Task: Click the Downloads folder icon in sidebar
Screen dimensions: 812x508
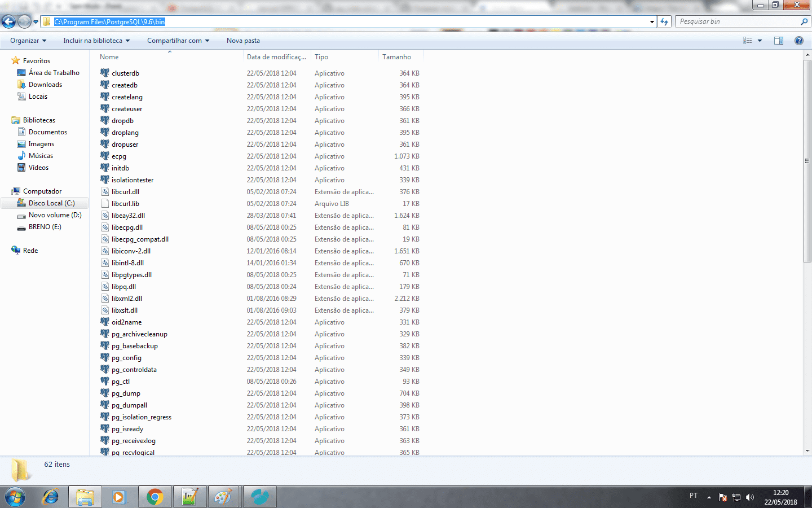Action: [21, 84]
